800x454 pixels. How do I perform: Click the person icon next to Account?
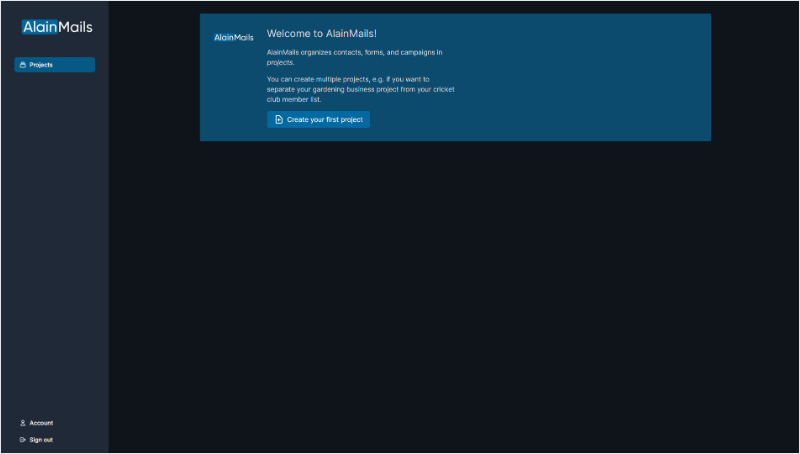[22, 423]
